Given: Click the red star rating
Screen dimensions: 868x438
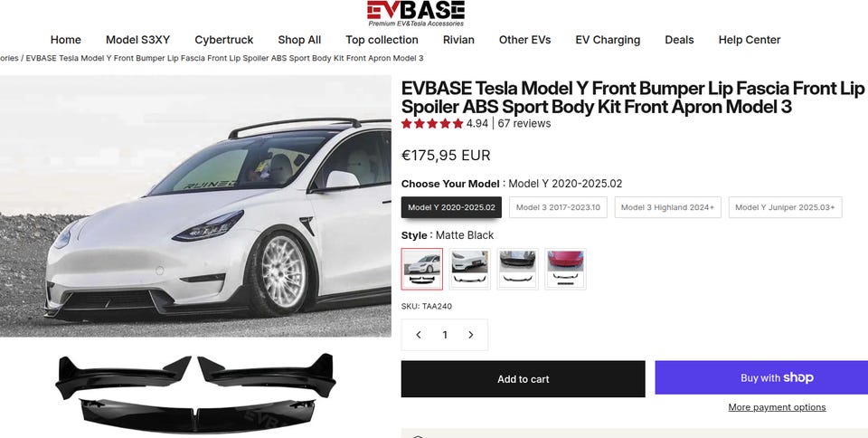Looking at the screenshot, I should pyautogui.click(x=432, y=123).
